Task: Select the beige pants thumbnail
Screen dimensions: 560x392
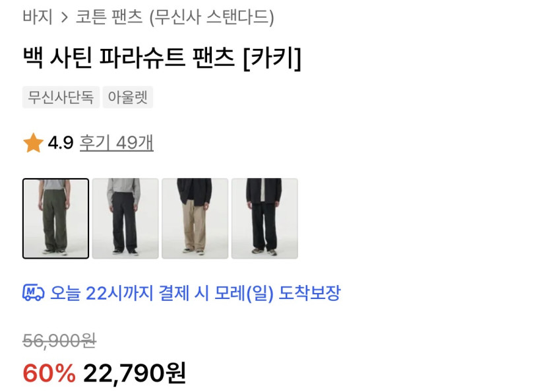Action: point(195,218)
